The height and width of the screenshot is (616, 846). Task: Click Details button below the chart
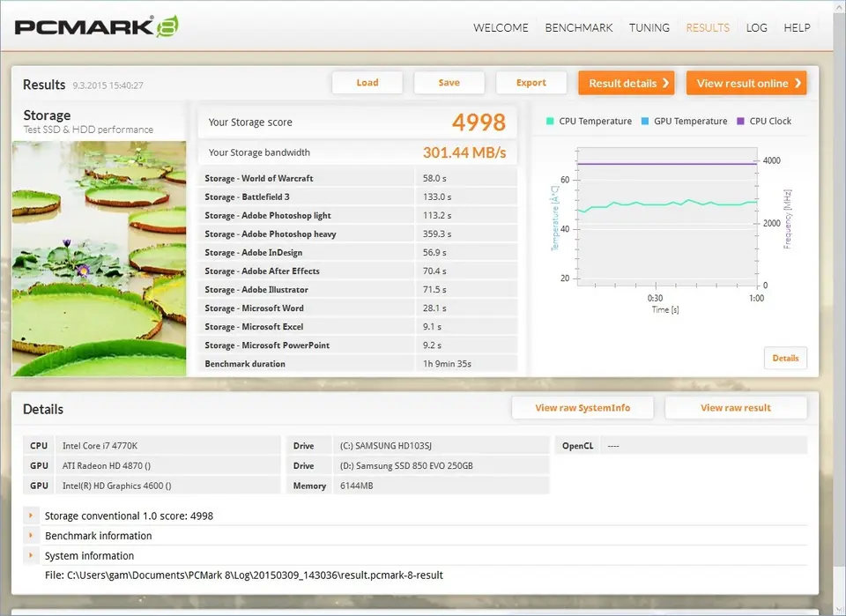click(x=784, y=358)
